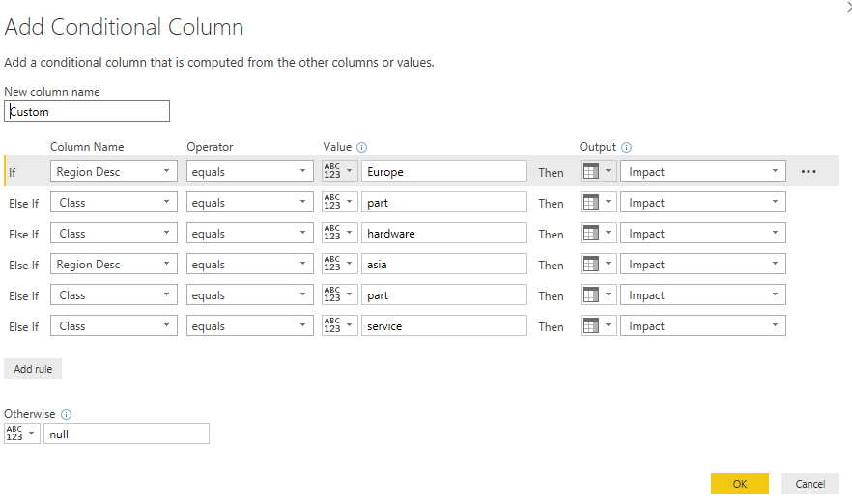
Task: Expand Region Desc column dropdown in If row
Action: pos(114,171)
